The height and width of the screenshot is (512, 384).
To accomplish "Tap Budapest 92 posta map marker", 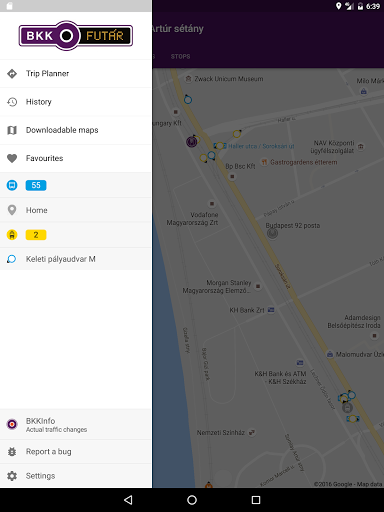I will click(272, 233).
